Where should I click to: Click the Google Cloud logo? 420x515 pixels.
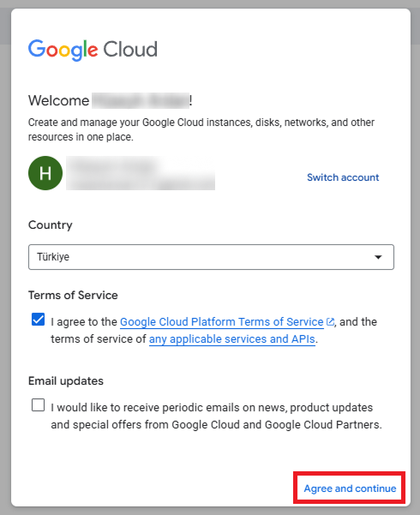(93, 50)
